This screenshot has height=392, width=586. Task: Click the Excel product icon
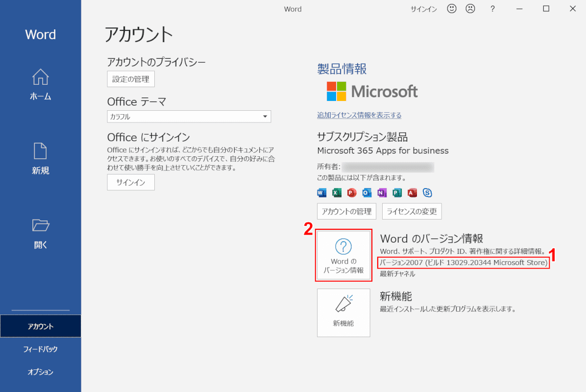(337, 193)
